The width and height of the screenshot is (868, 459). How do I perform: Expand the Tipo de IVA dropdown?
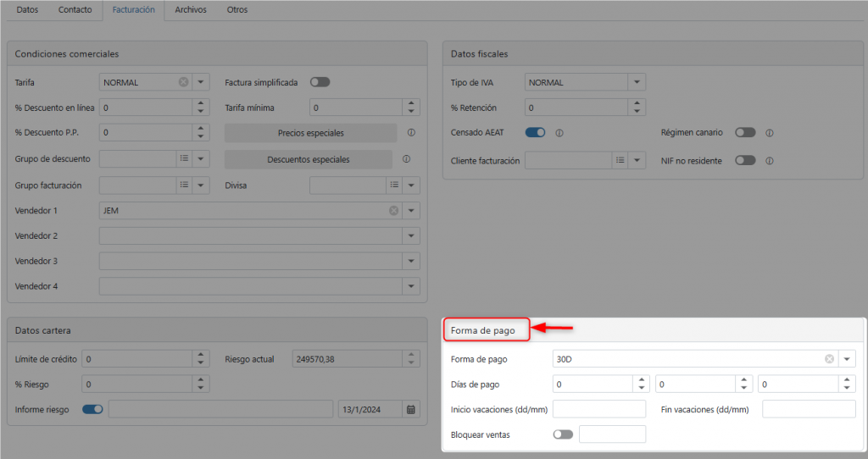(636, 82)
